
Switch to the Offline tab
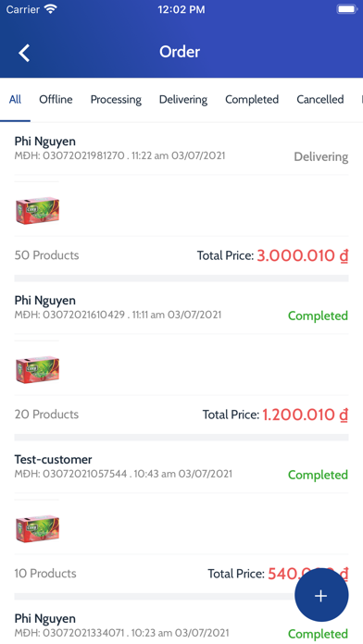(56, 99)
